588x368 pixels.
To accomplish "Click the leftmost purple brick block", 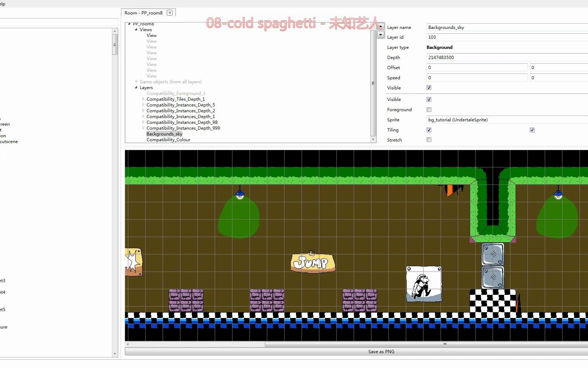I will (x=186, y=300).
